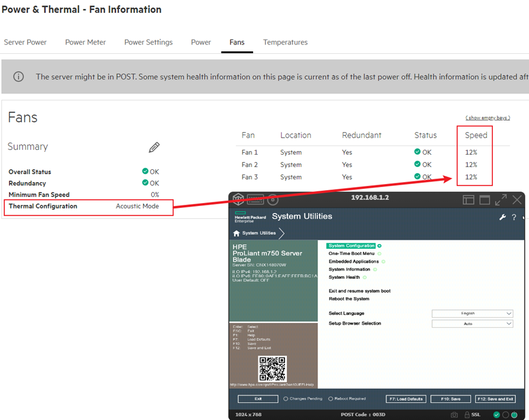Switch to the Temperatures tab
Viewport: 529px width, 420px height.
[285, 42]
